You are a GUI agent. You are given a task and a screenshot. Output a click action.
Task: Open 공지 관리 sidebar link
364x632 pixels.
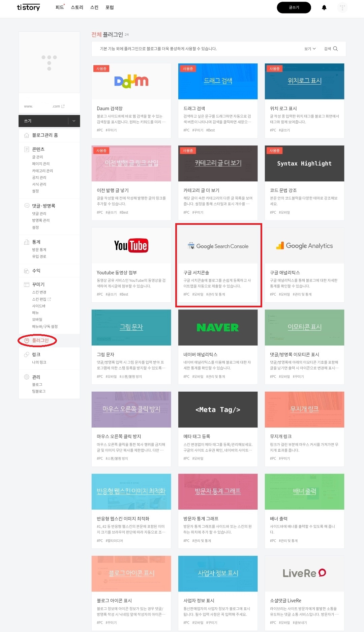(39, 177)
